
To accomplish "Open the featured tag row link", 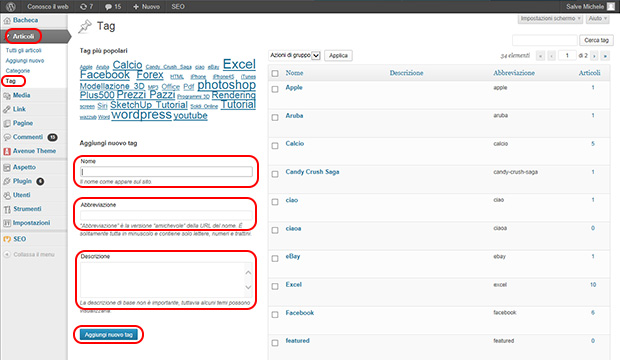I will tap(297, 341).
